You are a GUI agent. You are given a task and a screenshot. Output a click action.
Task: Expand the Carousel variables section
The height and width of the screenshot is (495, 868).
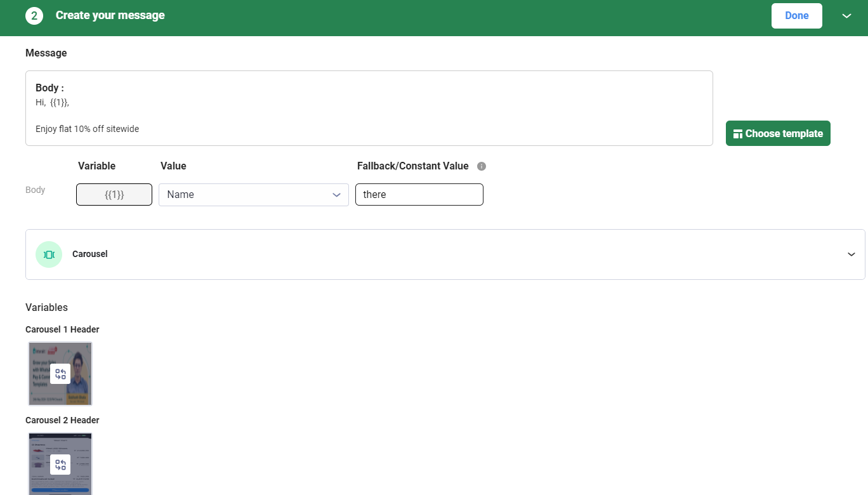click(x=851, y=254)
